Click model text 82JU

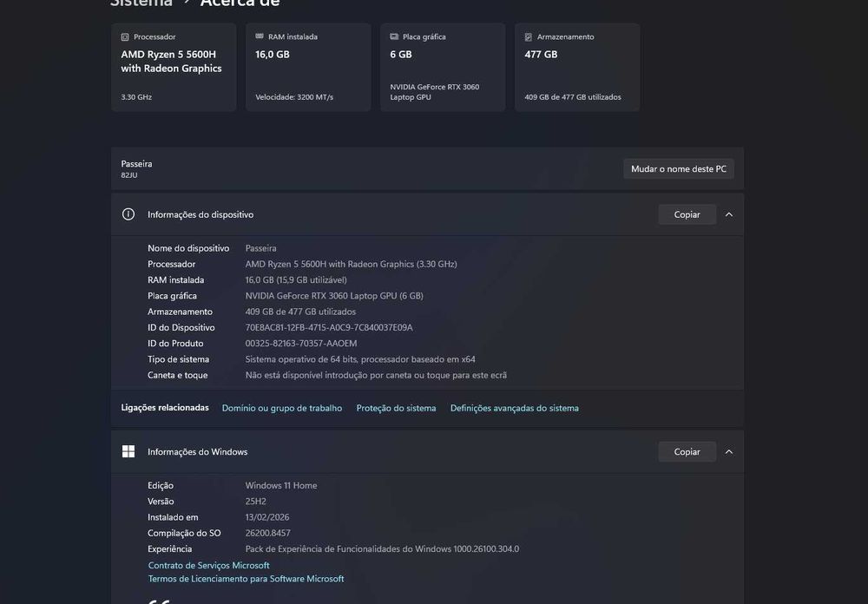[129, 175]
